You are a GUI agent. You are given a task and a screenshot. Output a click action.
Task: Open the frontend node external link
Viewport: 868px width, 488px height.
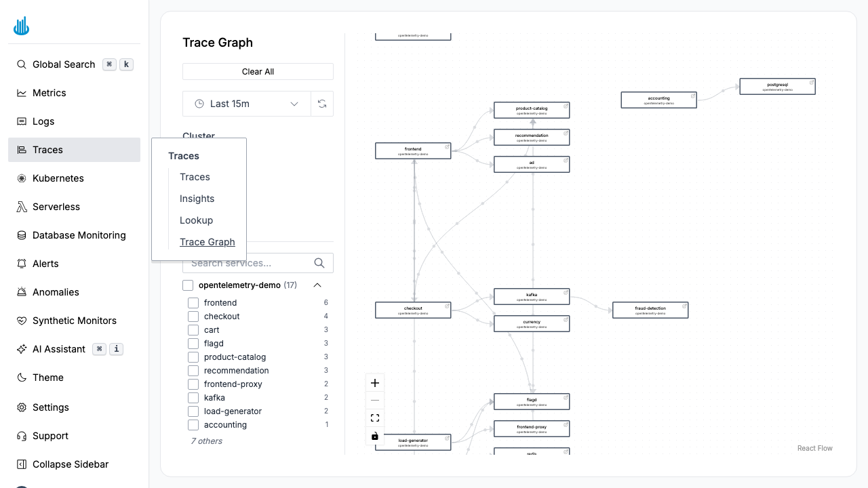coord(447,147)
